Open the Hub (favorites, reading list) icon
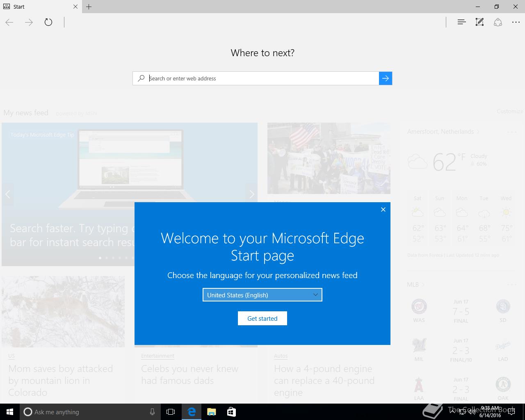The width and height of the screenshot is (525, 420). [x=461, y=22]
